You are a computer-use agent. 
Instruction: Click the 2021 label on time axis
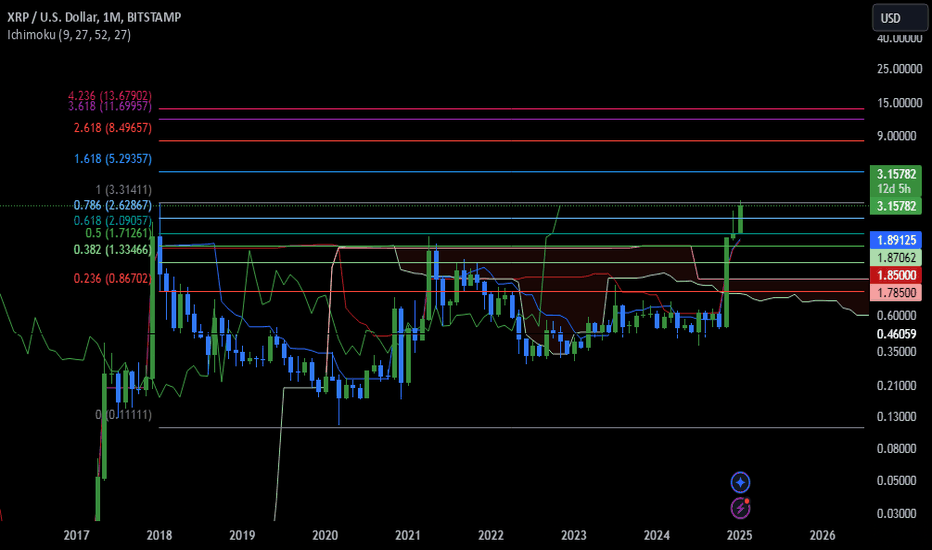pos(408,535)
